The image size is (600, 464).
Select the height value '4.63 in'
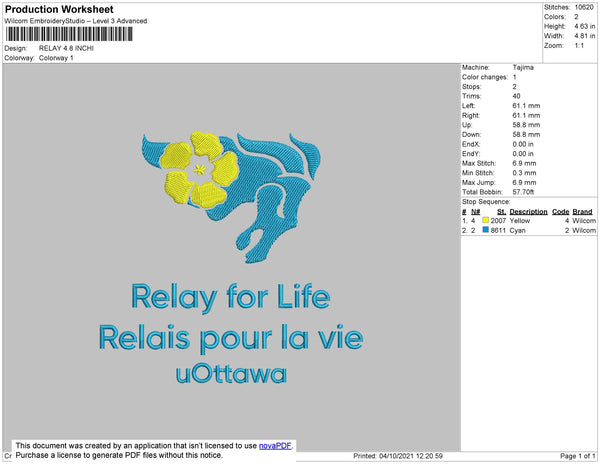[x=585, y=26]
